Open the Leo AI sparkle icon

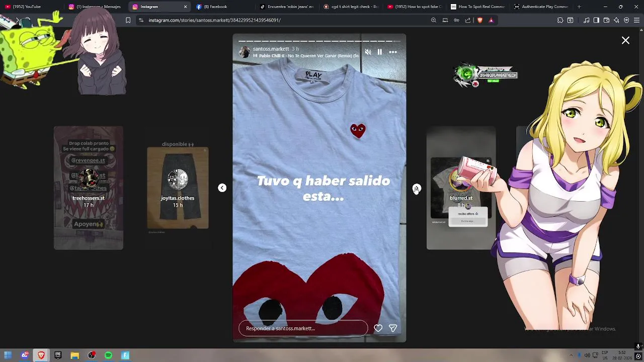pyautogui.click(x=616, y=20)
